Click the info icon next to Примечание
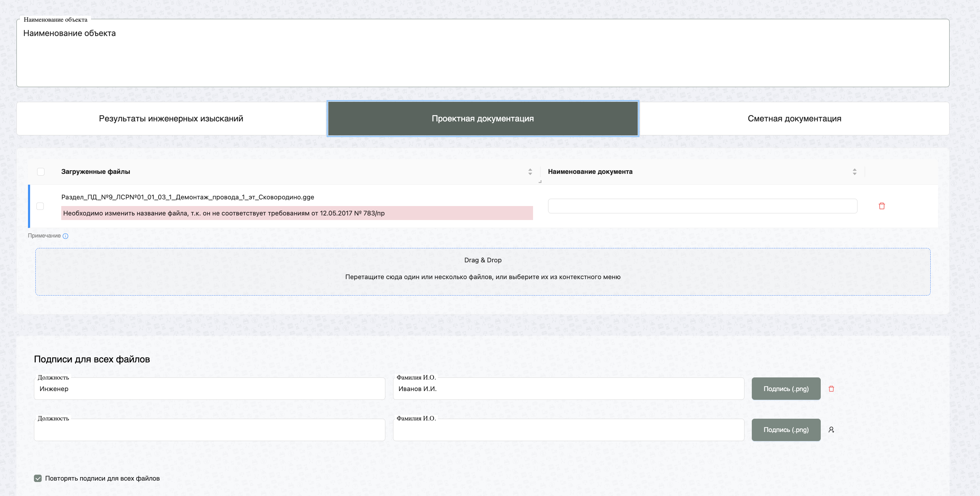Viewport: 980px width, 496px height. pyautogui.click(x=65, y=236)
